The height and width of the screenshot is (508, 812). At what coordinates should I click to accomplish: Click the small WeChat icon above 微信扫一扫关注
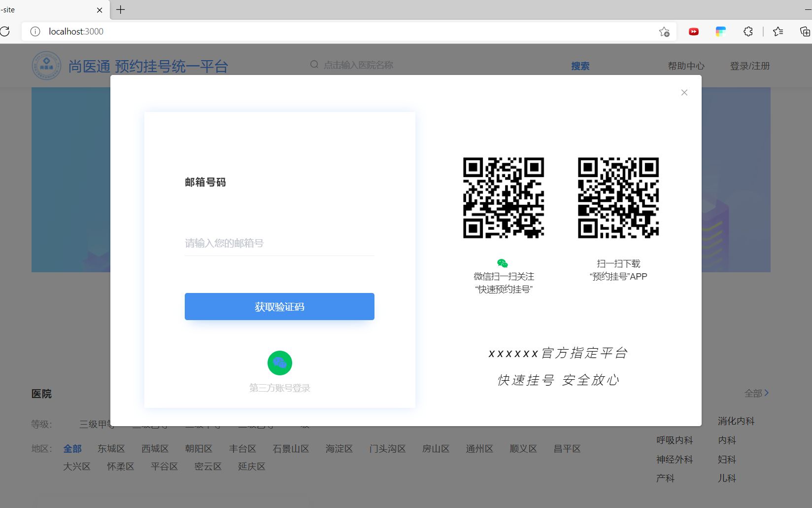pos(503,263)
